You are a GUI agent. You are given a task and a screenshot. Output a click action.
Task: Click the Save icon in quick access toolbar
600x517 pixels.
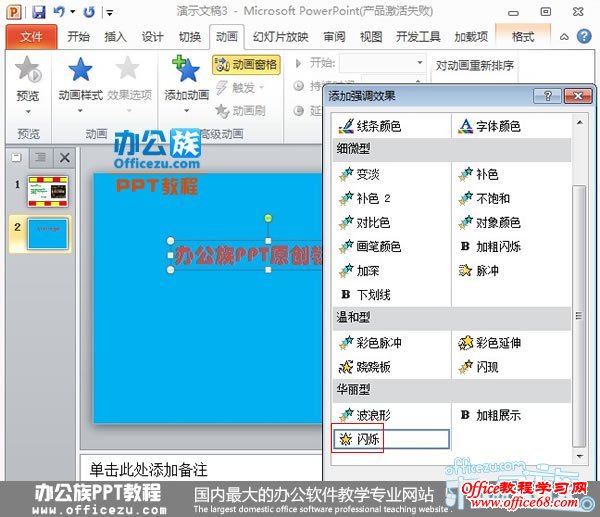pyautogui.click(x=39, y=12)
